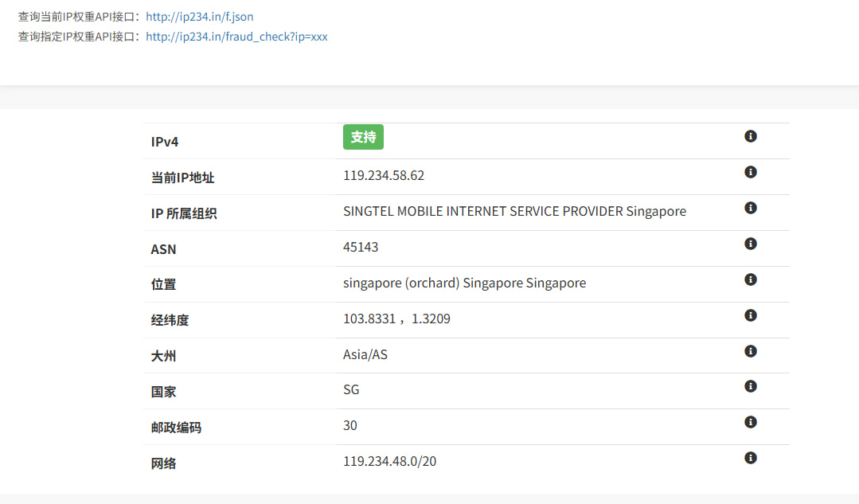Open the fraud_check?ip=xxx API link
859x504 pixels.
point(236,36)
